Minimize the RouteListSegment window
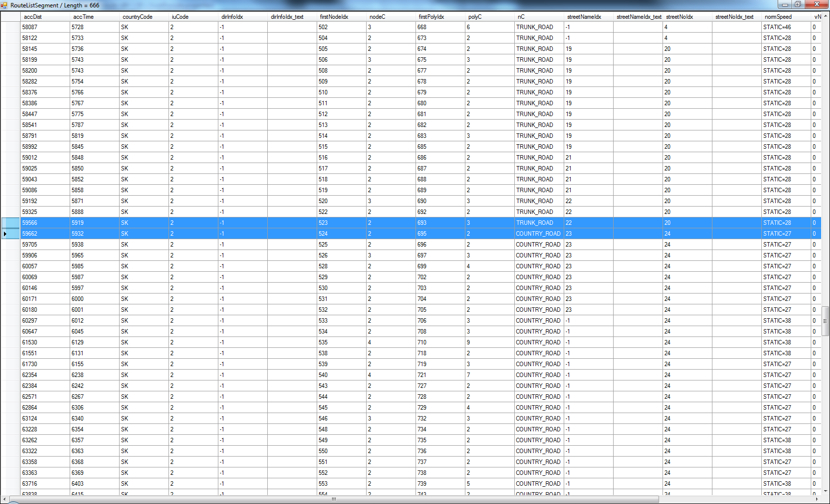 coord(785,4)
